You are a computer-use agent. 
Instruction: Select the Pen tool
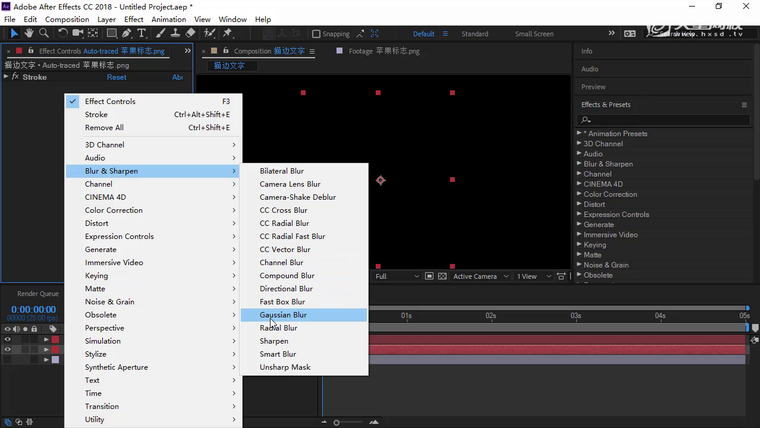[x=126, y=33]
